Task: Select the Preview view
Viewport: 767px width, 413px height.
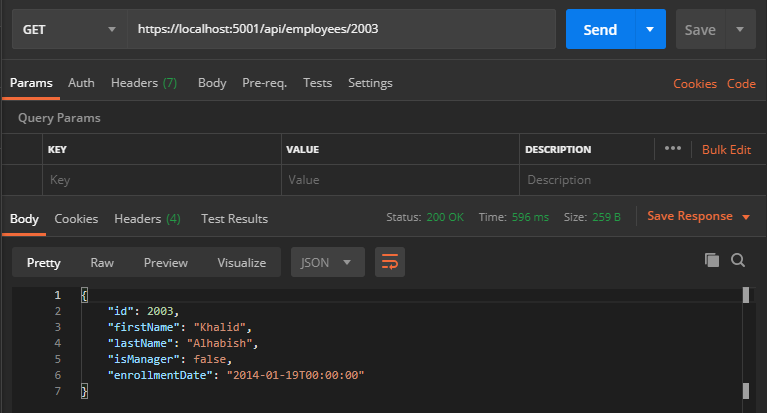Action: tap(165, 263)
